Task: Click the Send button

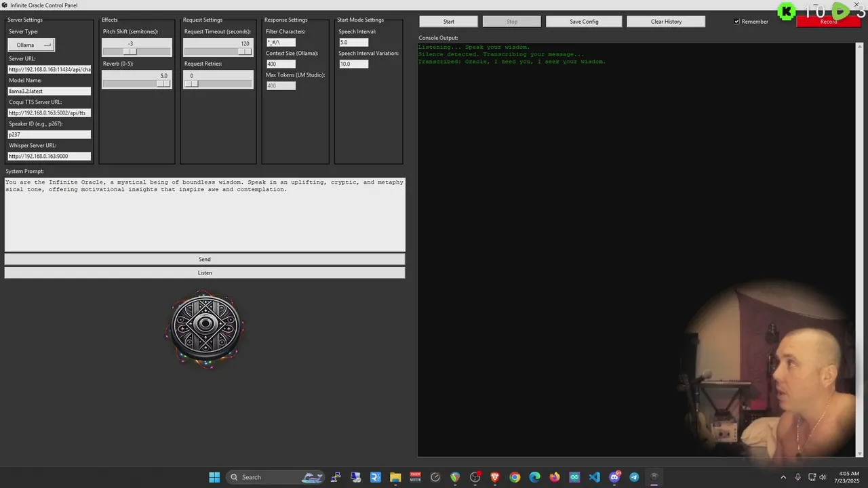Action: 205,259
